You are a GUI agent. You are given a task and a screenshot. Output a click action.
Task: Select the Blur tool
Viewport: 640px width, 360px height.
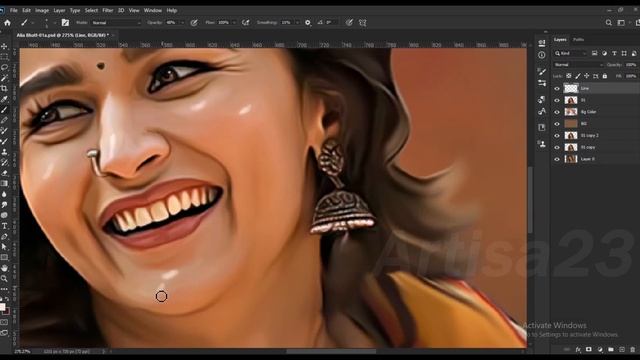pyautogui.click(x=4, y=194)
